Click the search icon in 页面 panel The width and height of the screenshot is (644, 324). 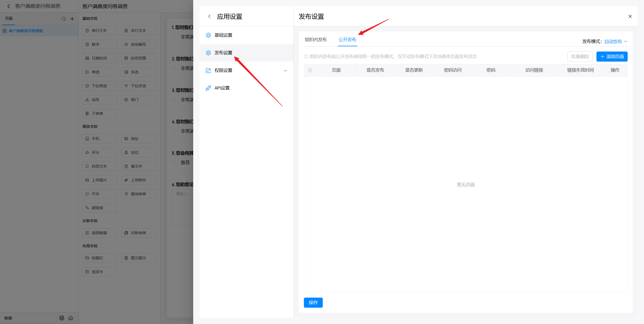[64, 19]
